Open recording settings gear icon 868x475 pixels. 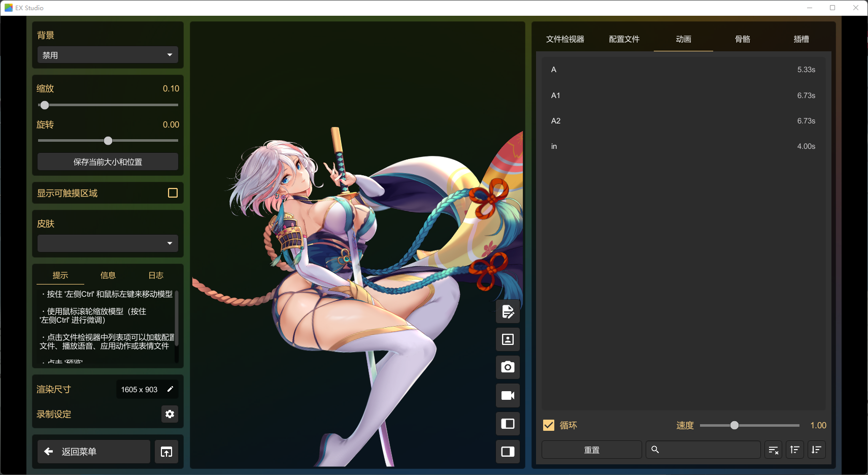170,414
